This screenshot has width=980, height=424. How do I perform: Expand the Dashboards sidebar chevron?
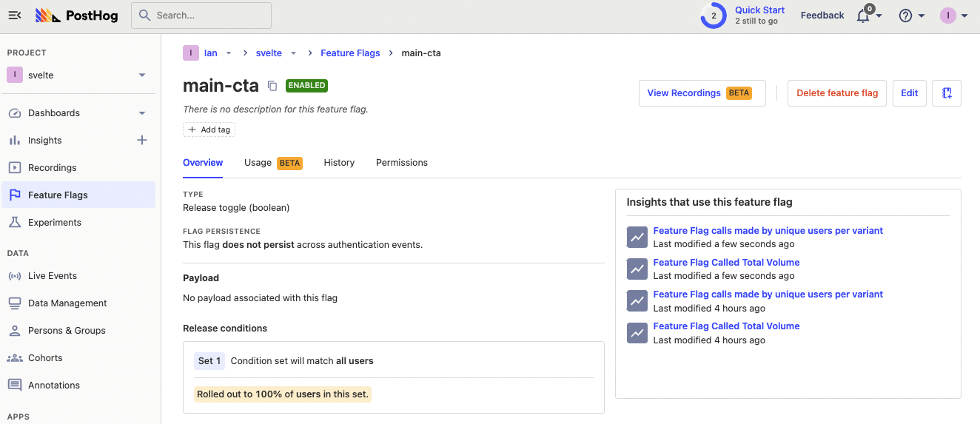[142, 113]
